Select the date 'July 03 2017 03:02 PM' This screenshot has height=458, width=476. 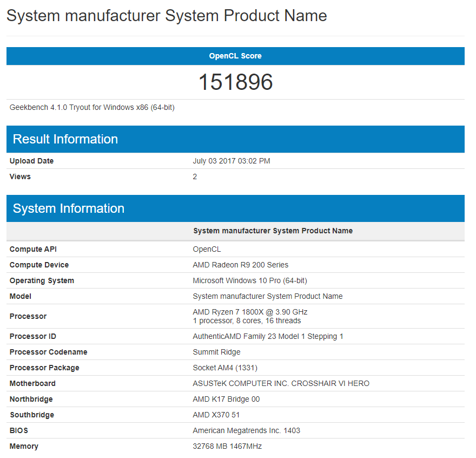tap(232, 161)
